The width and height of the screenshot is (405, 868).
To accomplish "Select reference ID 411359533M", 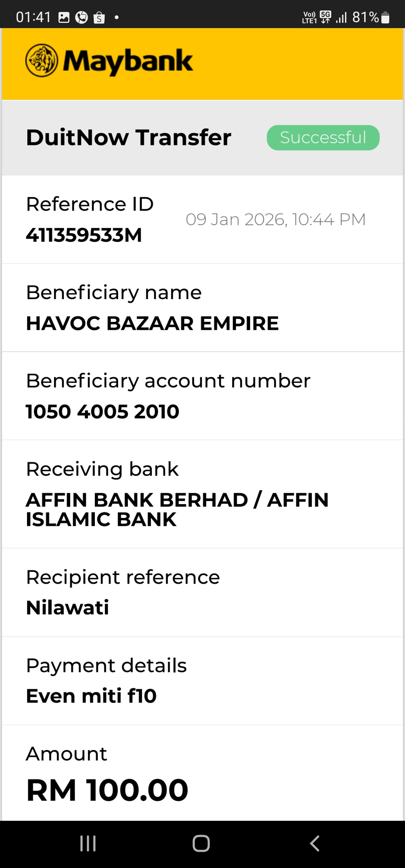I will pyautogui.click(x=84, y=235).
